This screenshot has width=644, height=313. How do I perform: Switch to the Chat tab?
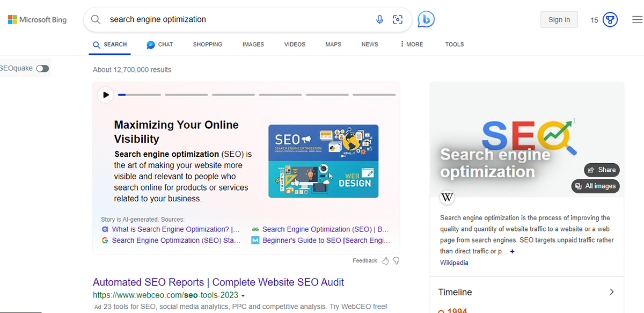160,45
